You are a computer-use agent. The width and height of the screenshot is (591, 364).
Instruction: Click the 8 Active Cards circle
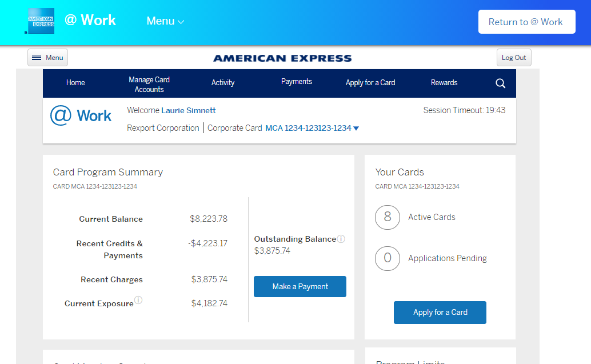click(388, 217)
